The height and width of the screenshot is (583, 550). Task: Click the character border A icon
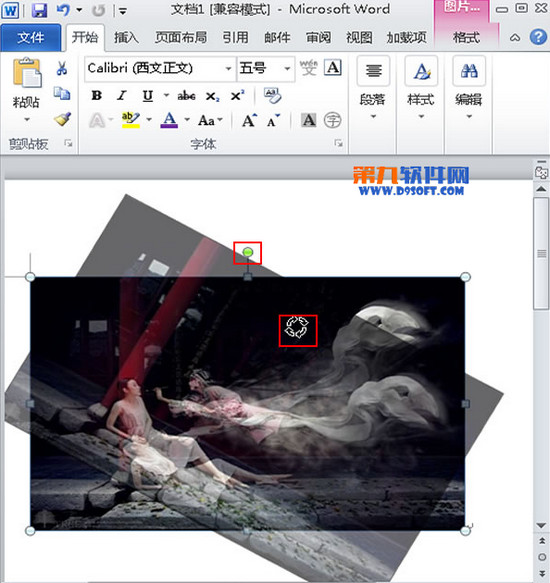pyautogui.click(x=333, y=68)
